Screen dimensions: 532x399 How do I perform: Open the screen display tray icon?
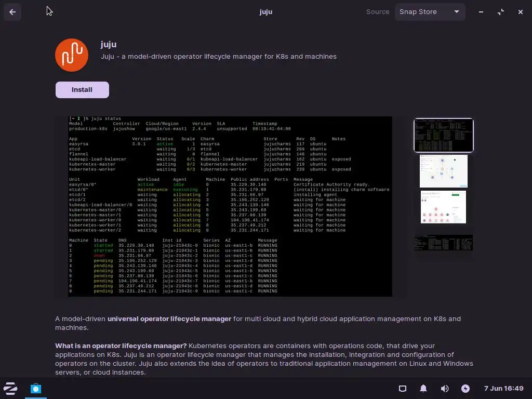(x=403, y=389)
